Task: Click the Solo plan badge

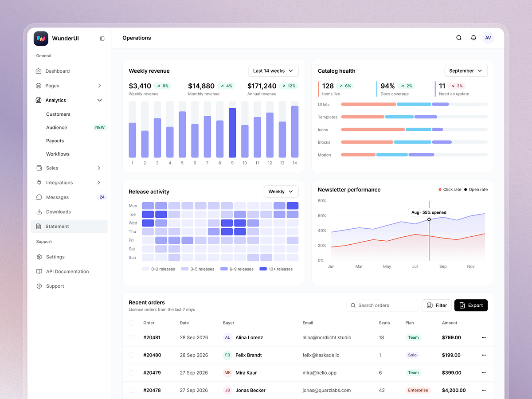Action: click(x=412, y=355)
